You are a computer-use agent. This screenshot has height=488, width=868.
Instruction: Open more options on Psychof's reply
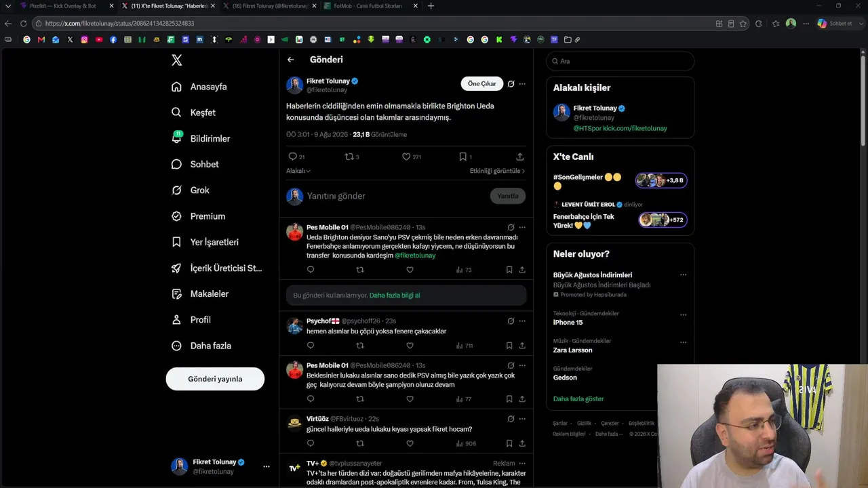(x=522, y=321)
